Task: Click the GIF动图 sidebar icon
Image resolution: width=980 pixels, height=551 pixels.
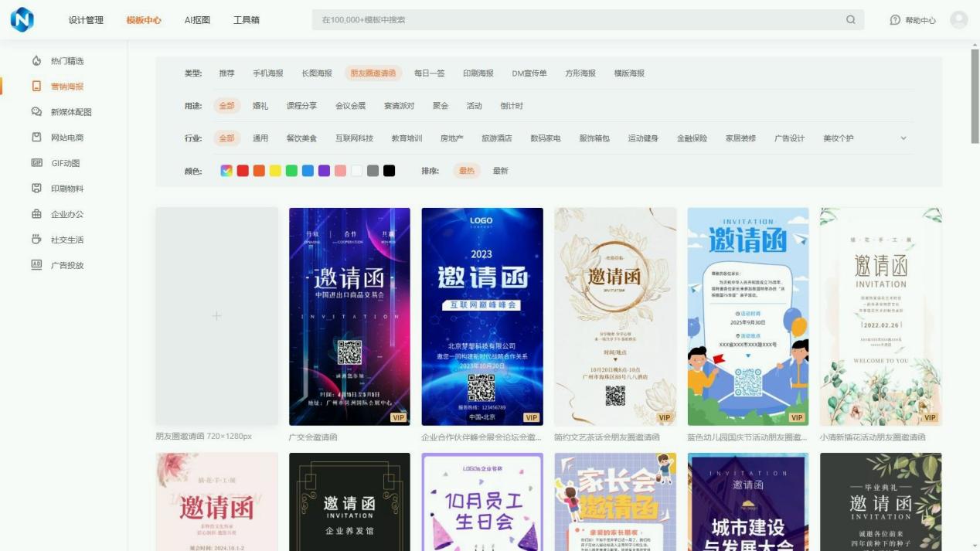Action: click(x=36, y=163)
